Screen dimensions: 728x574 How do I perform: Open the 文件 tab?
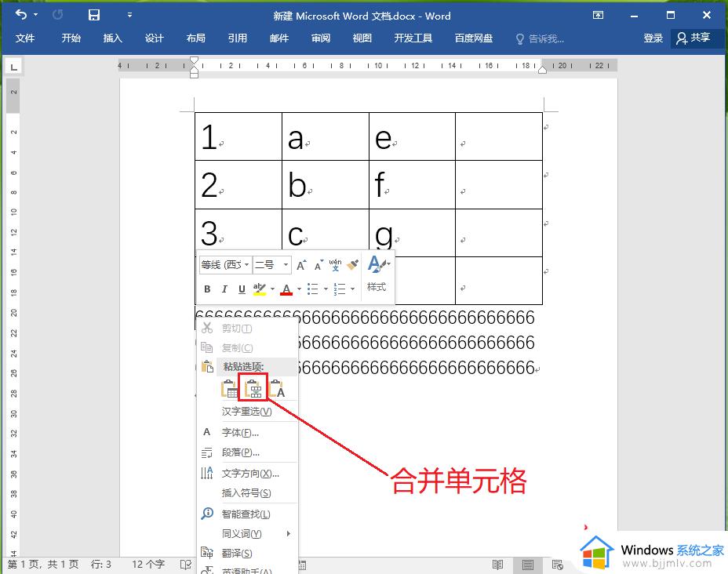(x=25, y=38)
